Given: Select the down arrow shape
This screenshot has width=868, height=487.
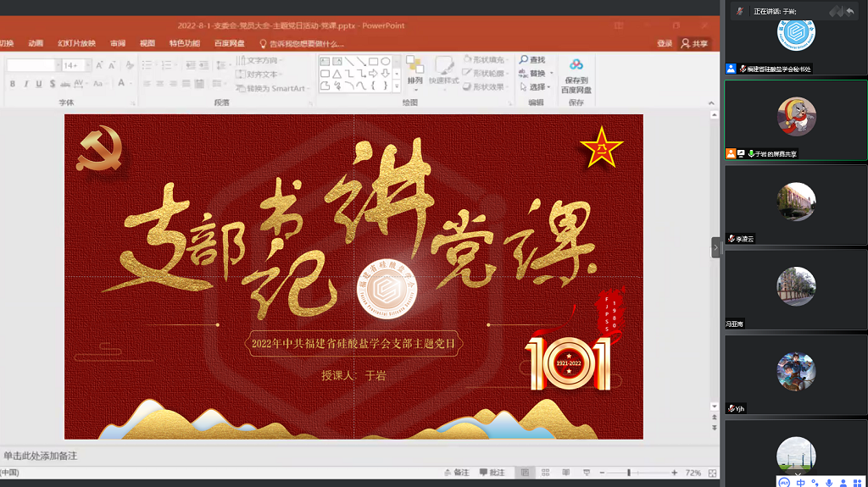Looking at the screenshot, I should pyautogui.click(x=386, y=73).
